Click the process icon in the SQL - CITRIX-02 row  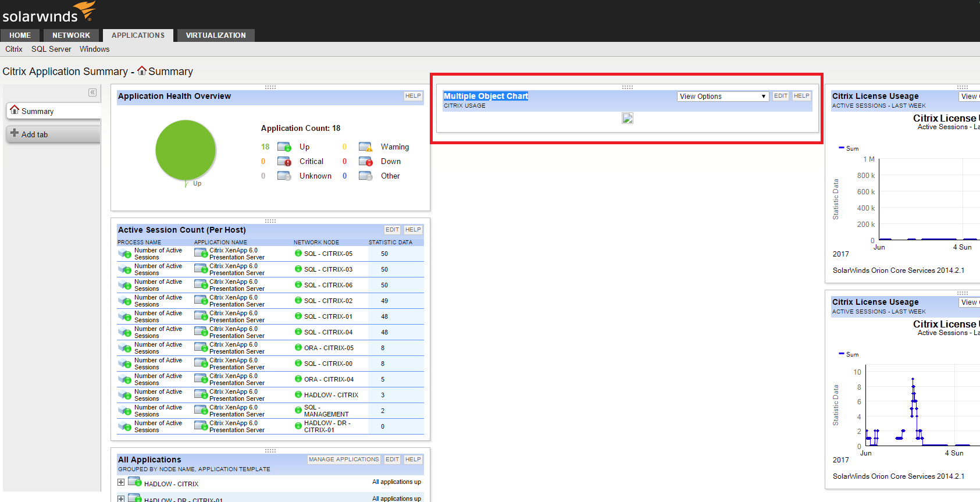[x=125, y=301]
